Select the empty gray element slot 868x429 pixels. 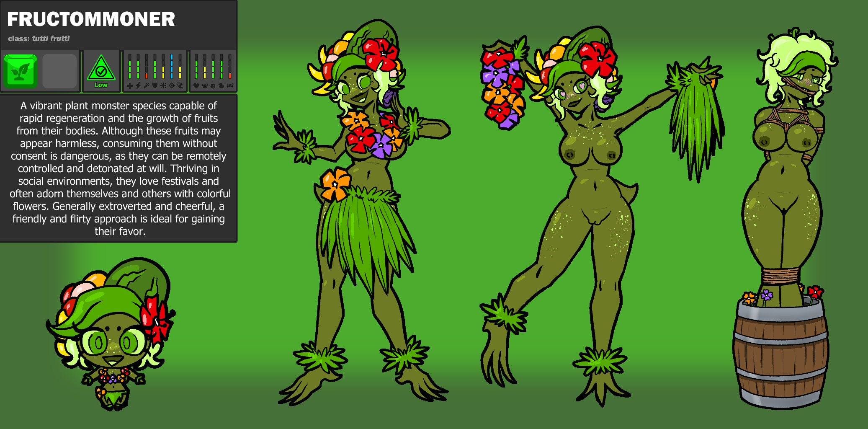pyautogui.click(x=59, y=71)
